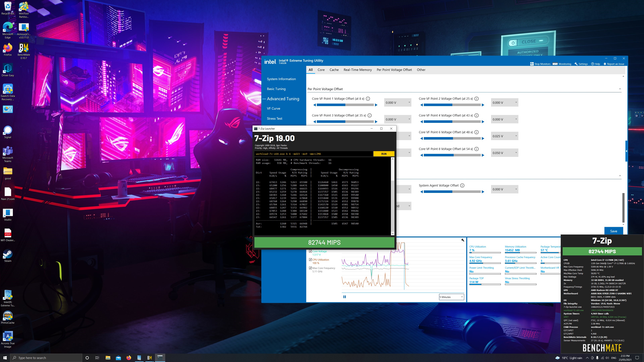
Task: Show info for System Agent Voltage Offset
Action: click(462, 185)
